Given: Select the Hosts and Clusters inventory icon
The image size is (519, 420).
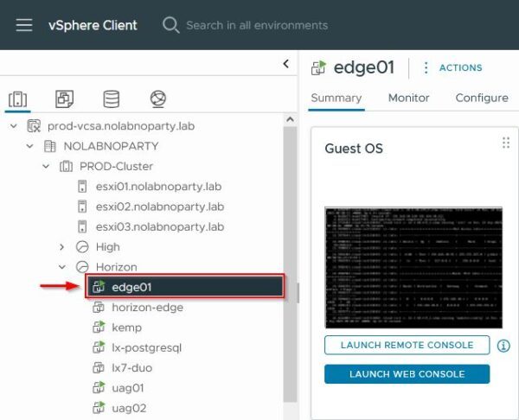Looking at the screenshot, I should point(17,99).
